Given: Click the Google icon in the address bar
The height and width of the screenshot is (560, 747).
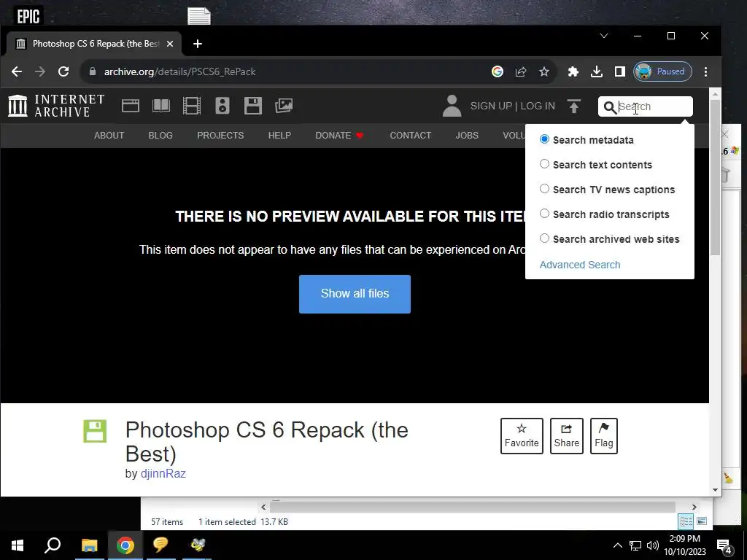Looking at the screenshot, I should click(x=498, y=71).
